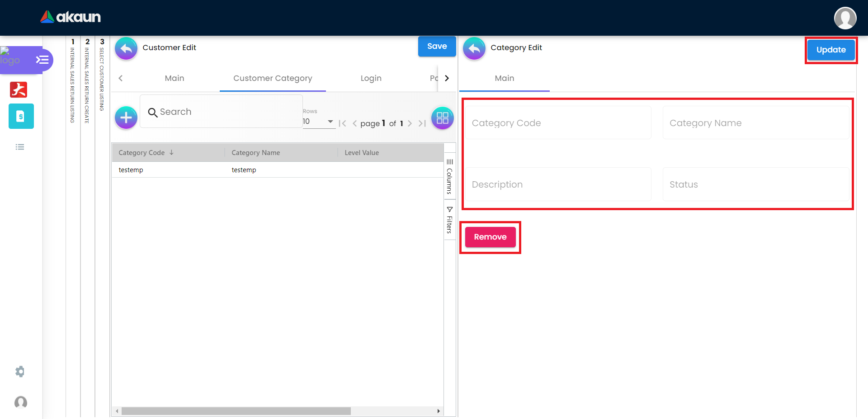Add new customer category with plus button
Image resolution: width=868 pixels, height=419 pixels.
[126, 118]
